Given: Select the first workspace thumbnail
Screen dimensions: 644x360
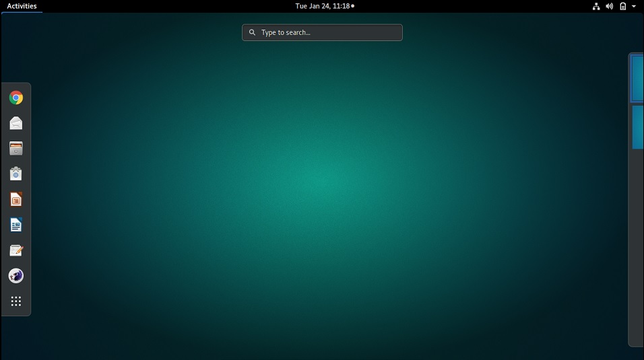Looking at the screenshot, I should 637,78.
